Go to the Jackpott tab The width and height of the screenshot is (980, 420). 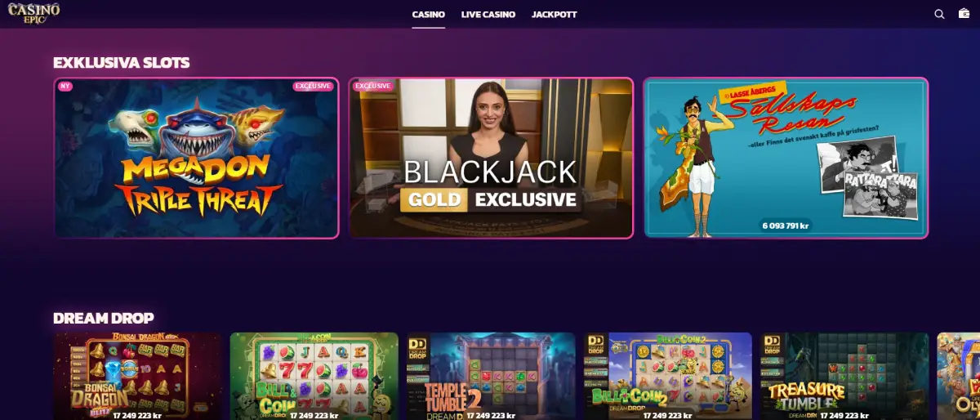click(555, 15)
